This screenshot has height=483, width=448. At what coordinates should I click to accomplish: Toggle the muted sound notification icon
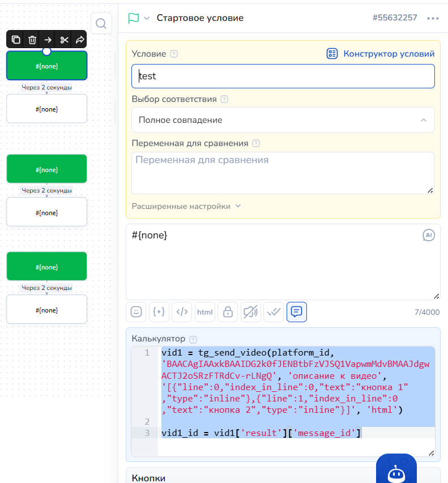(250, 312)
